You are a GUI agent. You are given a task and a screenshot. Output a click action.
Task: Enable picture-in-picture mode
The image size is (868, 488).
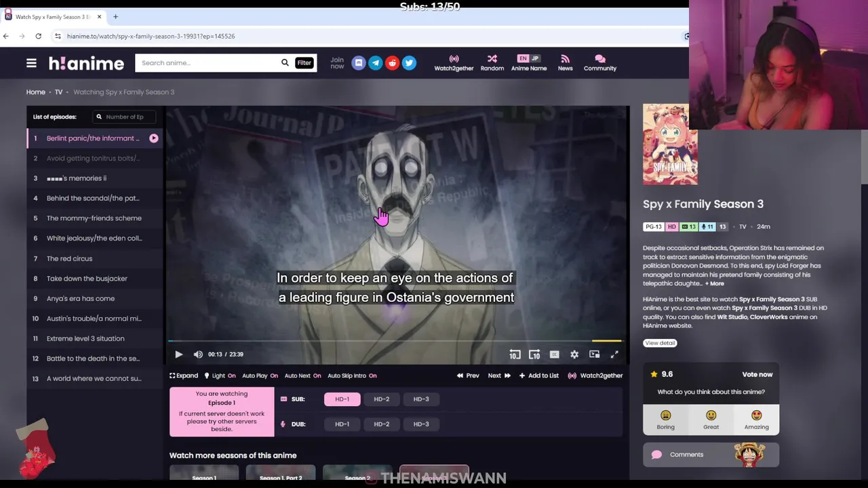point(594,354)
